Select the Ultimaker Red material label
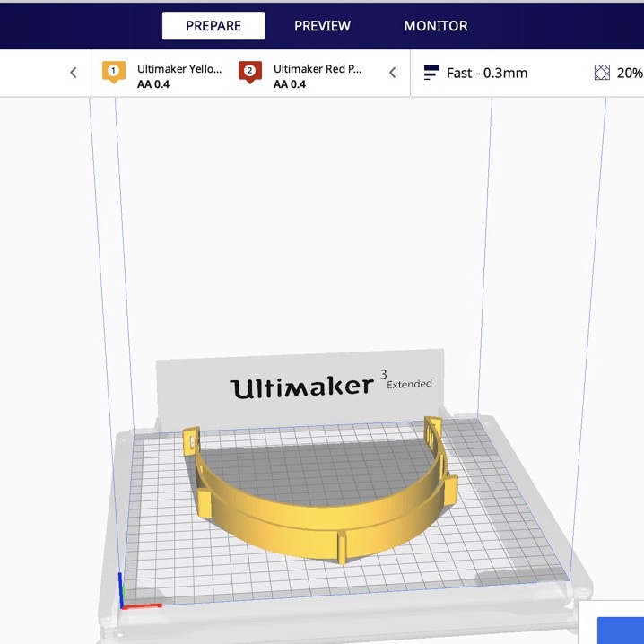Screen dimensions: 644x644 317,69
